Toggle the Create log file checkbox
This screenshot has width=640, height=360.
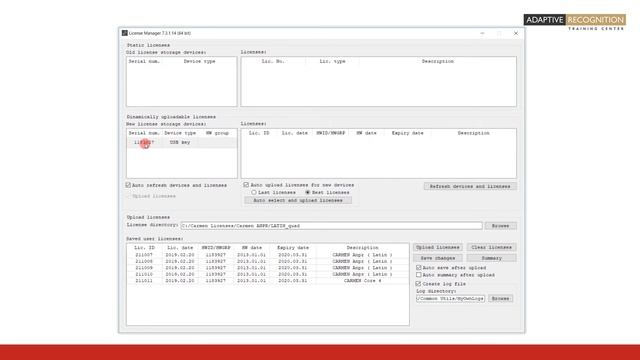tap(418, 284)
